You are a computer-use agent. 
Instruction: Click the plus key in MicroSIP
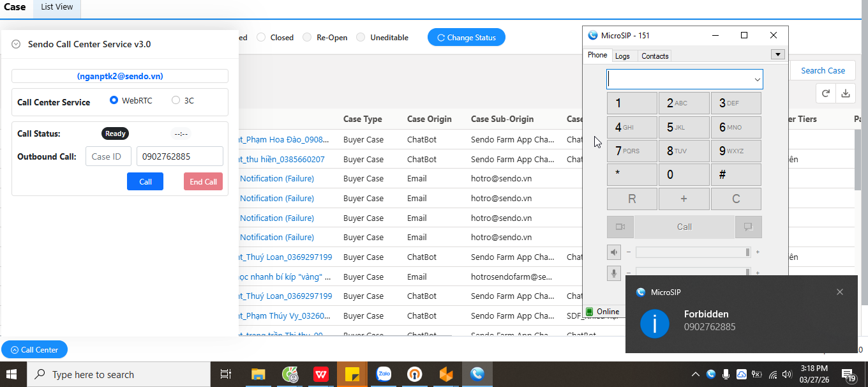[684, 199]
